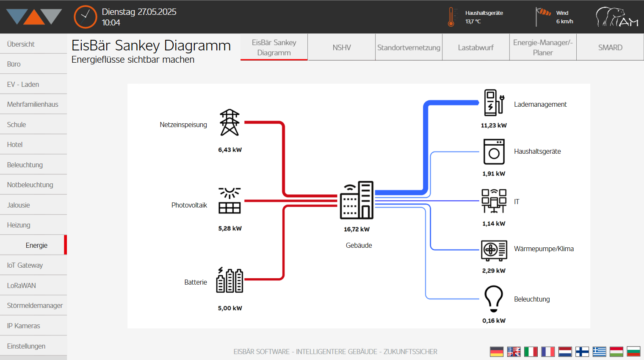
Task: Open the SMARD tab
Action: [x=610, y=47]
